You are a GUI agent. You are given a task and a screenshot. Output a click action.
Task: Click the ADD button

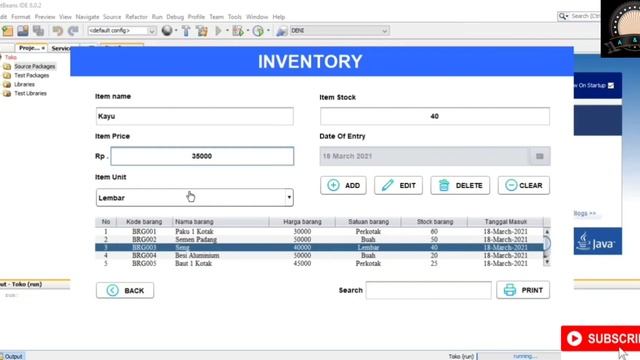343,185
